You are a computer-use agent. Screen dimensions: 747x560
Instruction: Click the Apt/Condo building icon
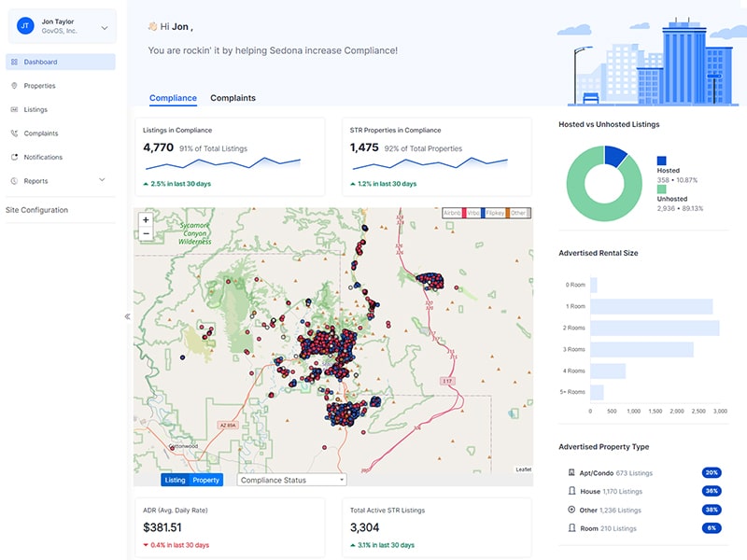click(571, 472)
